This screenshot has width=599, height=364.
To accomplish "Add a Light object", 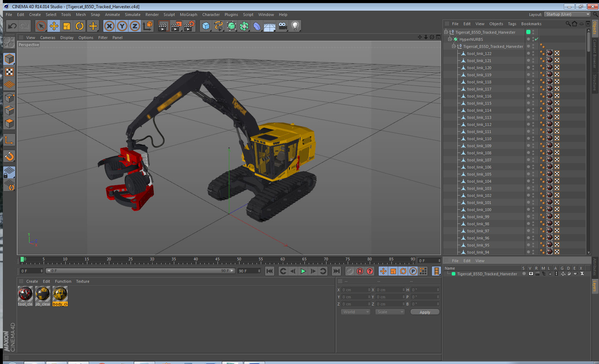I will coord(295,26).
